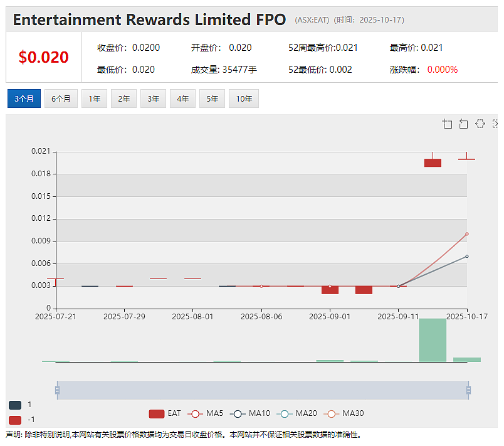504x446 pixels.
Task: Click the 声明 disclaimer text
Action: tap(184, 435)
